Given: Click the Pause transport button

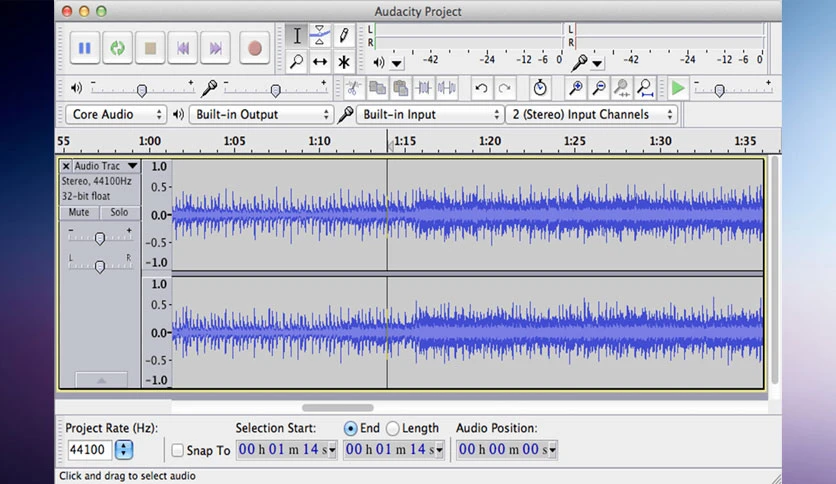Looking at the screenshot, I should [x=85, y=49].
